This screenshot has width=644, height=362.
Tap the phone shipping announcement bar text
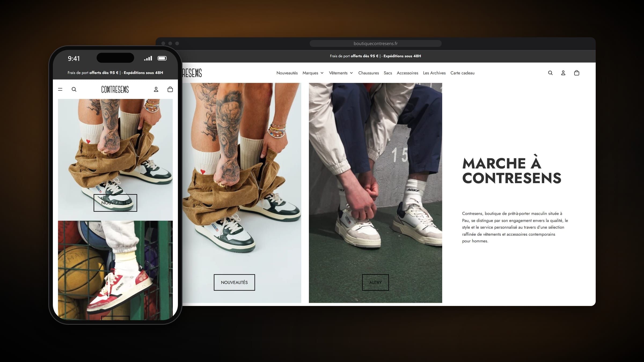click(115, 73)
